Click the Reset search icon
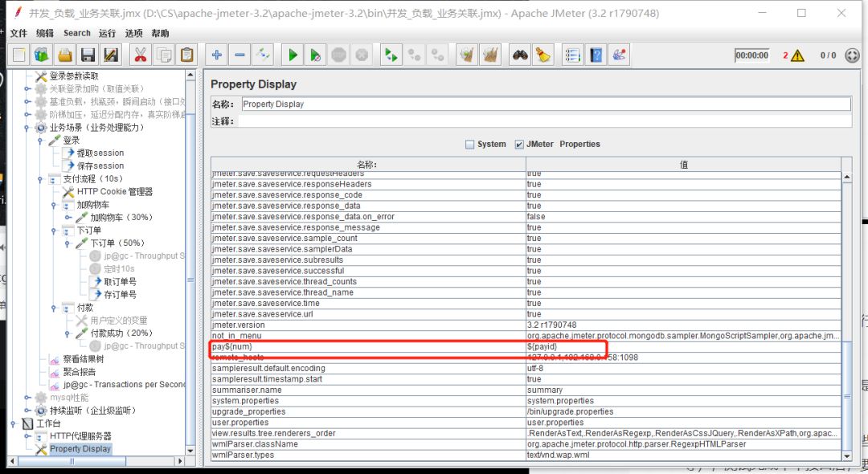The height and width of the screenshot is (474, 868). tap(543, 55)
